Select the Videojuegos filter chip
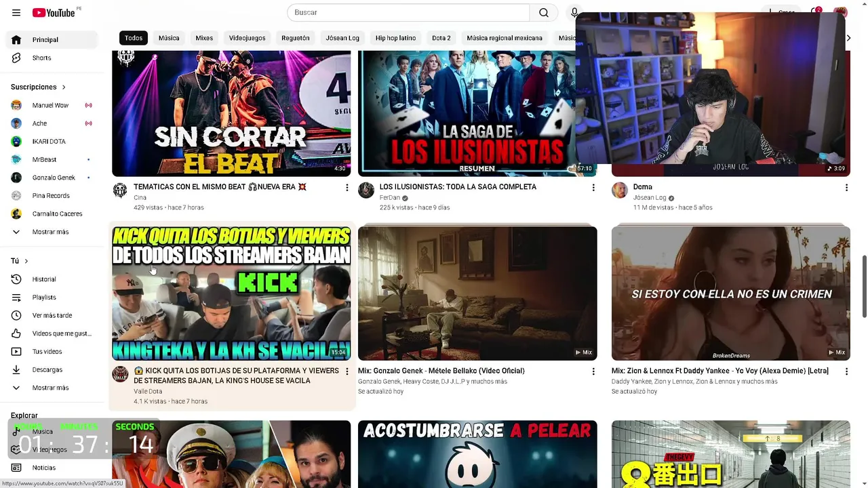This screenshot has height=488, width=868. click(x=247, y=38)
